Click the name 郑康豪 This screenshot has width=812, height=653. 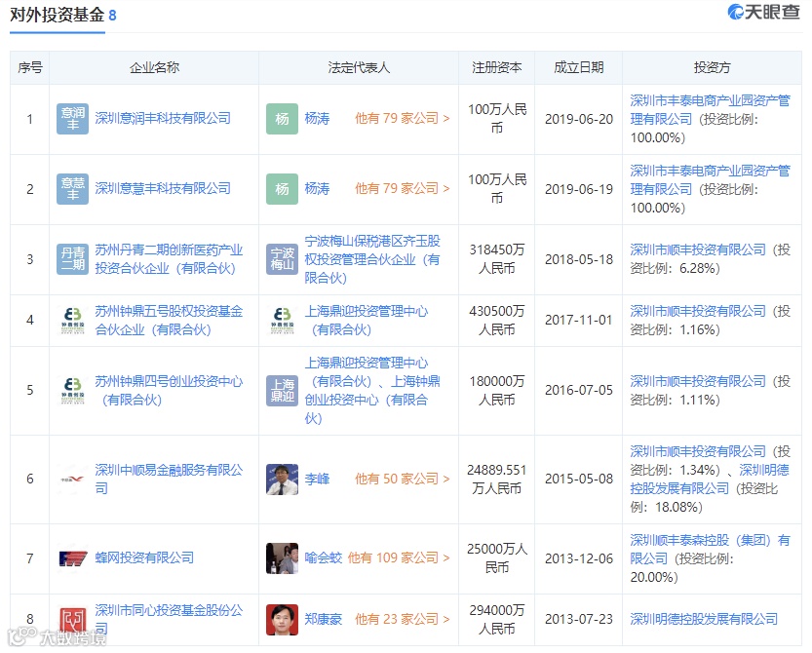pyautogui.click(x=324, y=619)
